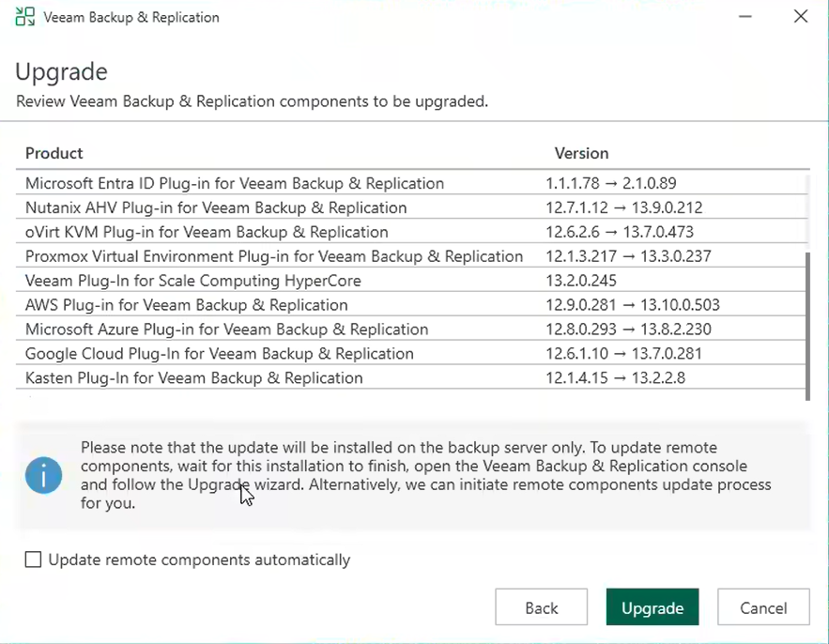Viewport: 829px width, 644px height.
Task: Click the Veeam logo icon in title bar
Action: coord(25,17)
